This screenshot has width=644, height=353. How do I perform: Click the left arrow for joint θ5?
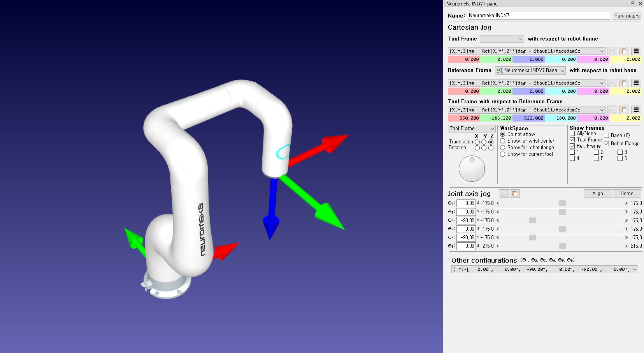pos(498,238)
